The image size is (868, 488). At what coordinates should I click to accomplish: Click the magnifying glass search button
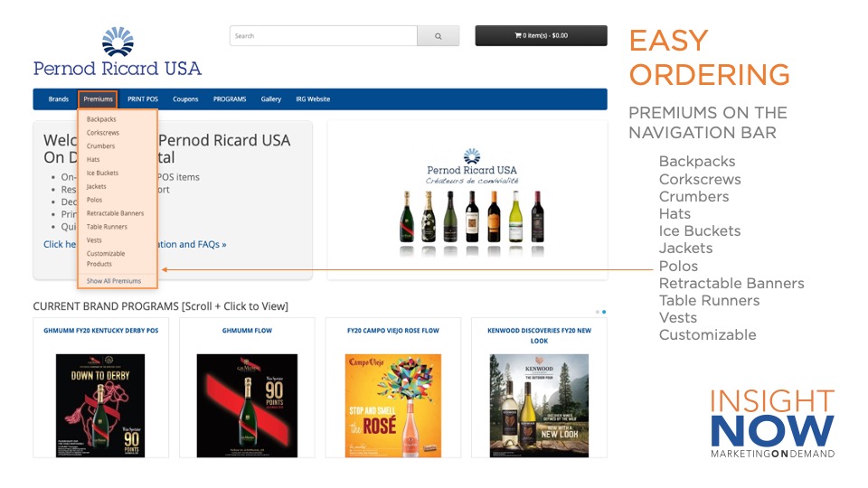click(438, 36)
